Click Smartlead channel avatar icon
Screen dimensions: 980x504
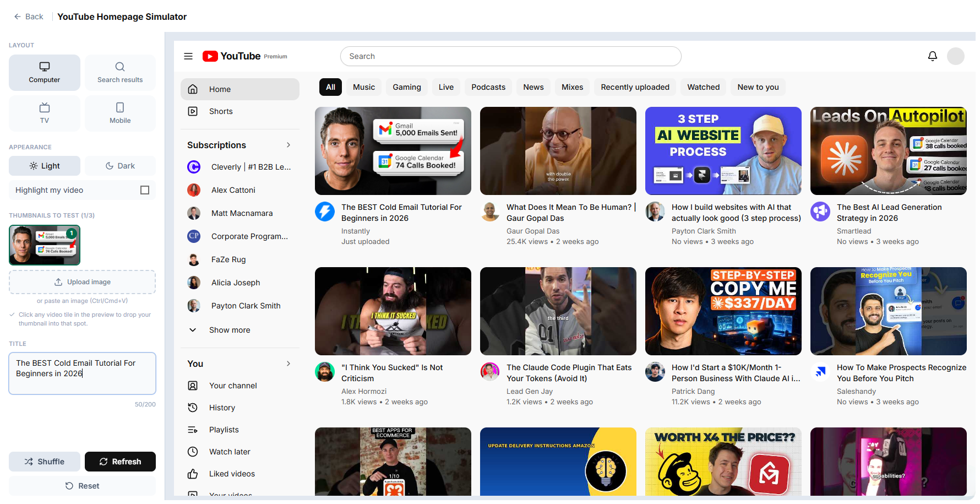coord(820,212)
